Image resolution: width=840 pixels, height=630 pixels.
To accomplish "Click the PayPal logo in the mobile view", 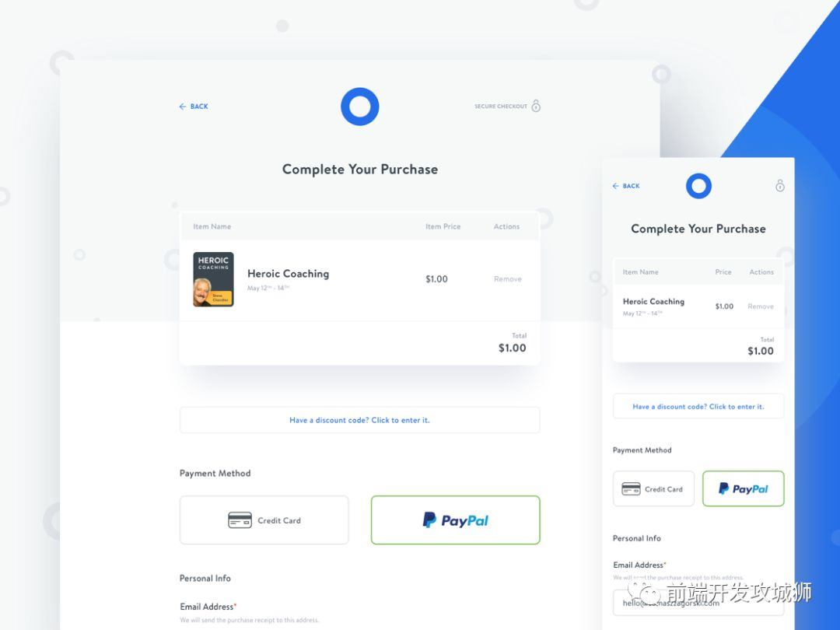I will (744, 488).
